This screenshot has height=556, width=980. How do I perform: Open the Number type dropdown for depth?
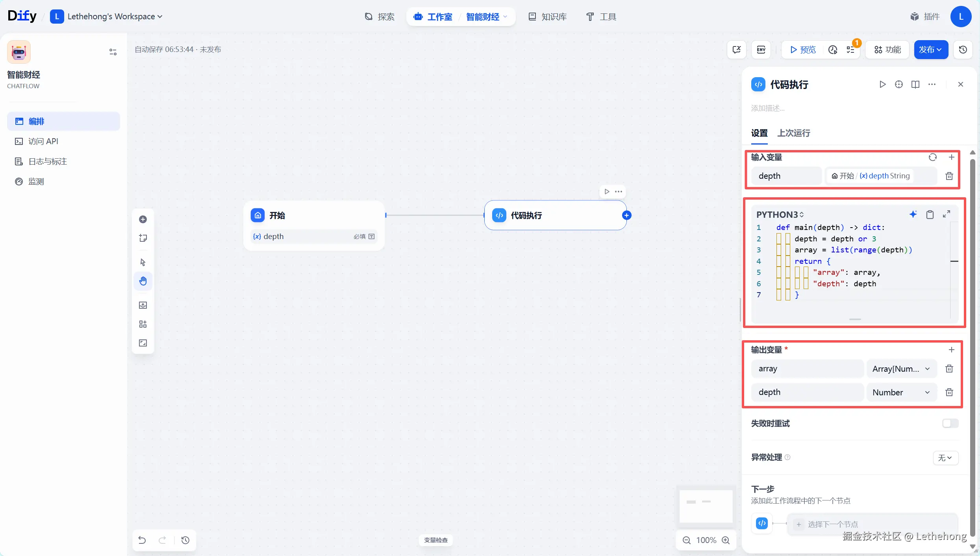click(x=901, y=392)
